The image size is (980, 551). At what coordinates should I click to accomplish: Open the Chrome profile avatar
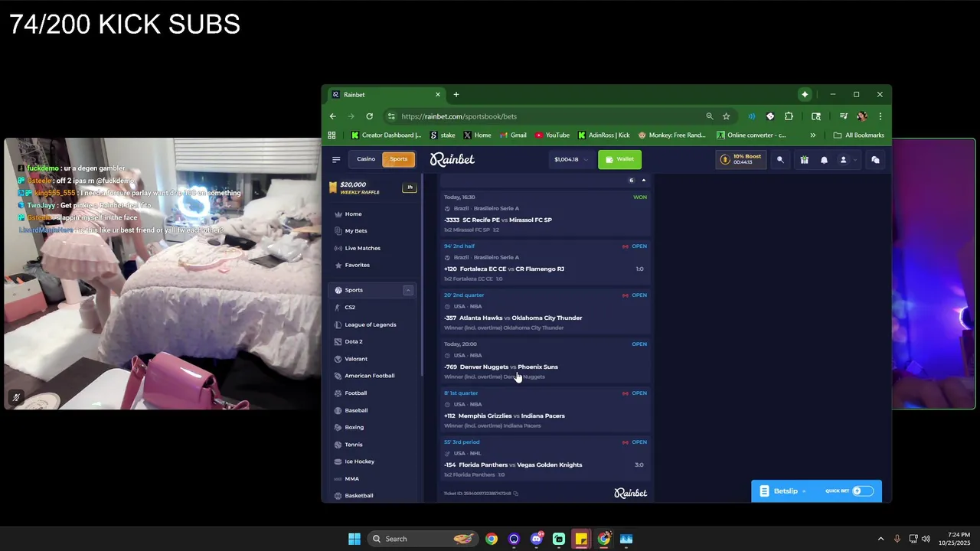861,116
